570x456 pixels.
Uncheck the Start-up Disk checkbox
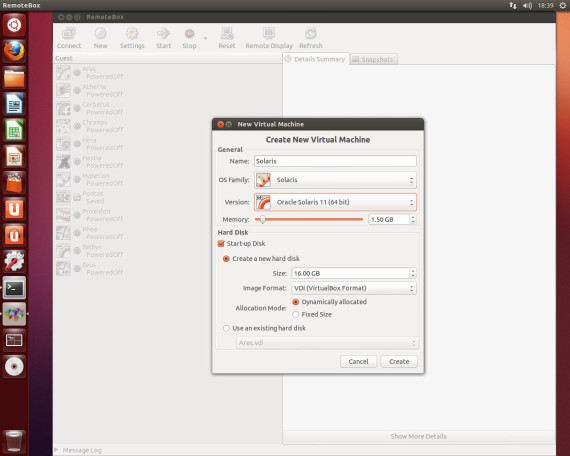(221, 244)
